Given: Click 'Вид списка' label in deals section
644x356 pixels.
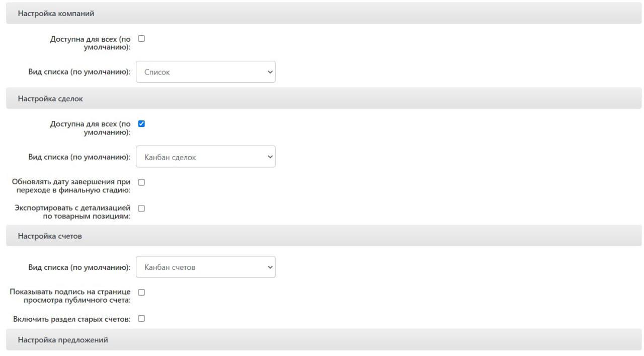Looking at the screenshot, I should click(79, 157).
